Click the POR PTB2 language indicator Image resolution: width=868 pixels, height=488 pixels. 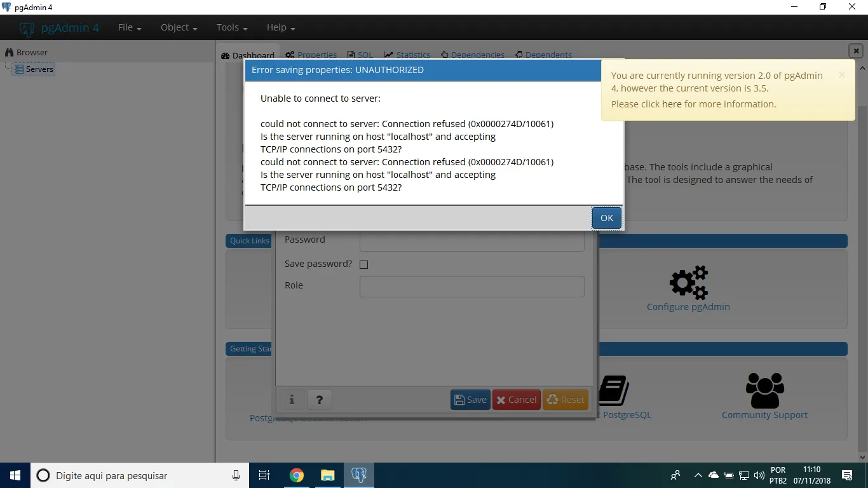click(778, 475)
